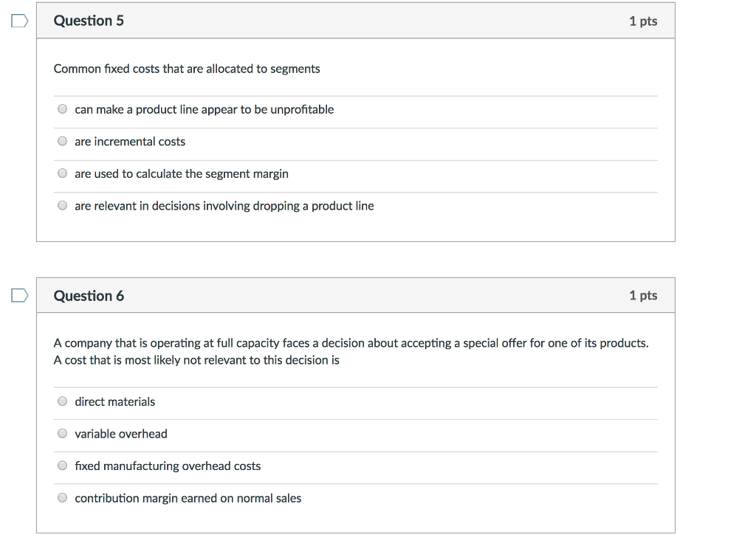The image size is (756, 560).
Task: Choose 'fixed manufacturing overhead costs'
Action: [62, 465]
